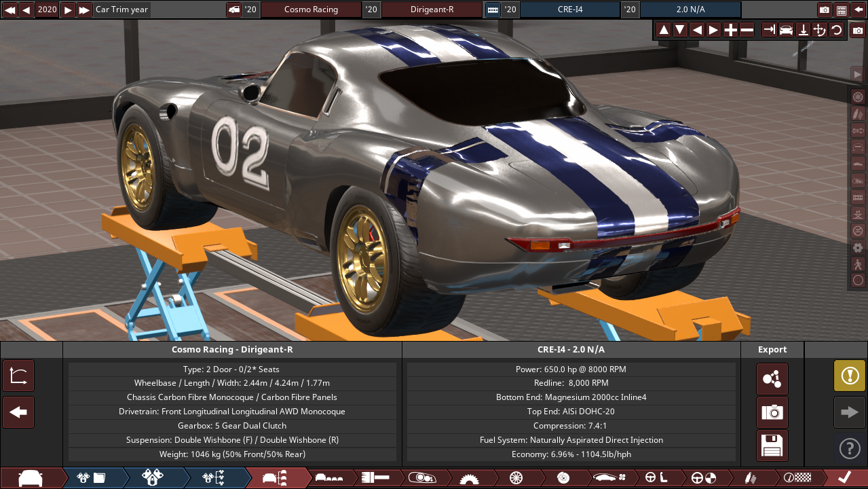Click the move and rotate camera icon
The image size is (868, 489).
click(819, 30)
